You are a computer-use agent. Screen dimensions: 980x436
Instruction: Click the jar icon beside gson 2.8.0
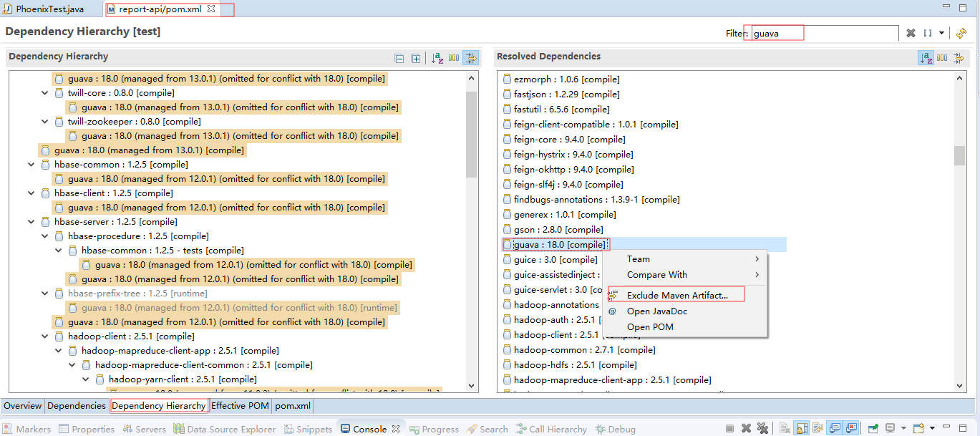pos(507,230)
